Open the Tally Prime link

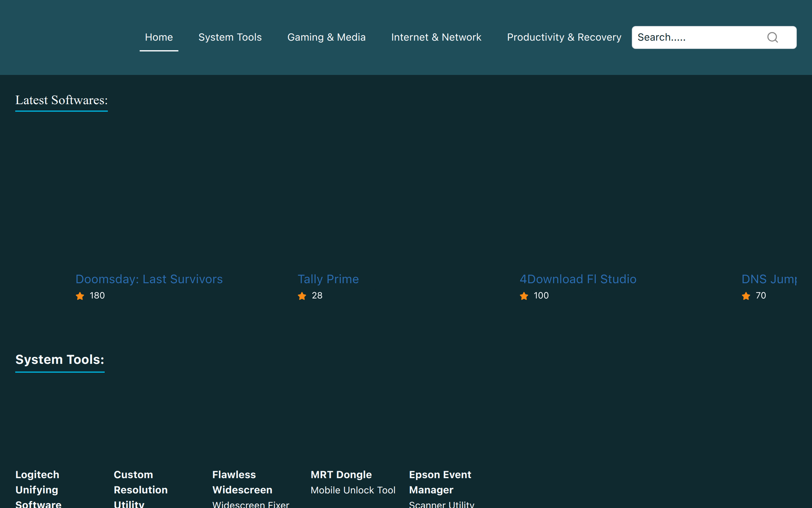[x=328, y=279]
